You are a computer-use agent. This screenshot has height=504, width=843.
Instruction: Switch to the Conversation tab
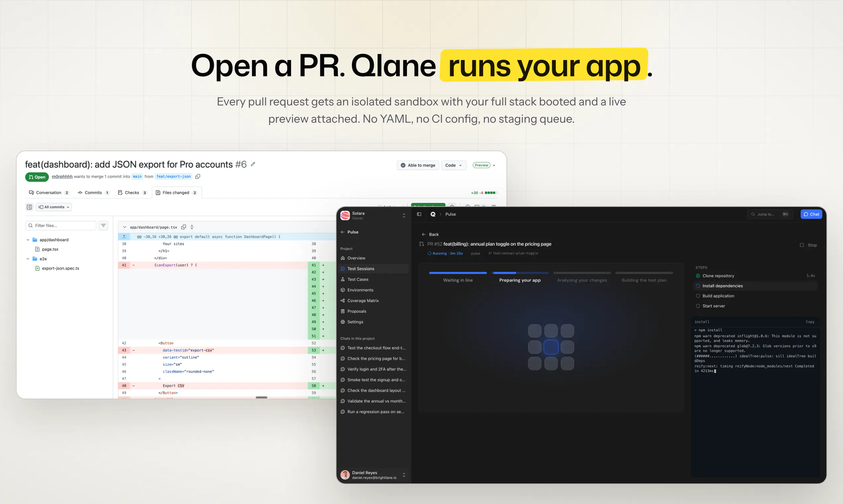[x=49, y=193]
